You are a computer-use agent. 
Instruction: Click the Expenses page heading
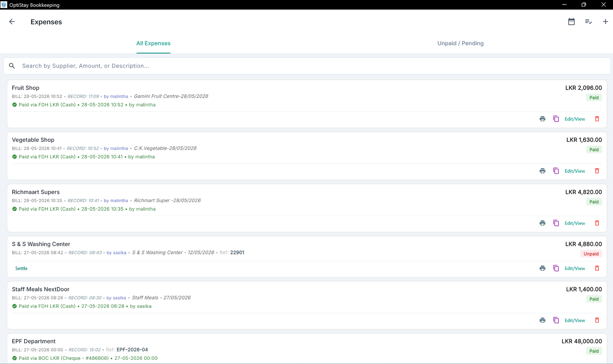click(46, 22)
